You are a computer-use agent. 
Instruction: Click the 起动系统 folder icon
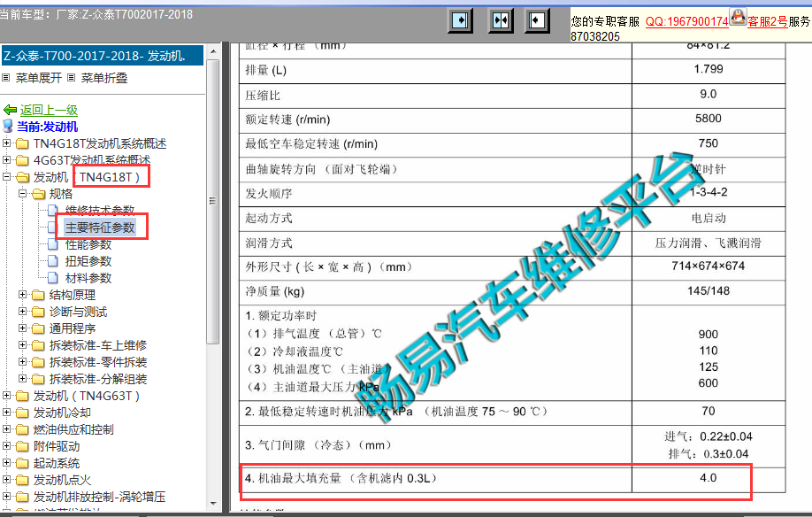22,463
